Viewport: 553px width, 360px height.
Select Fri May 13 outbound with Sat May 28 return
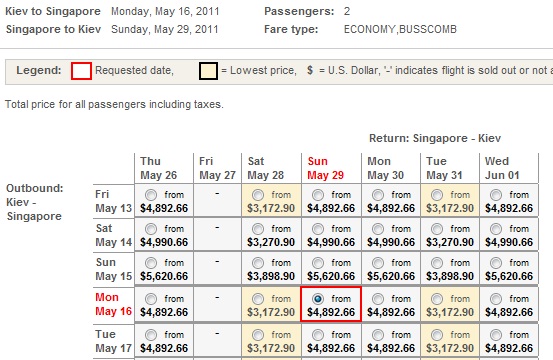click(x=258, y=195)
